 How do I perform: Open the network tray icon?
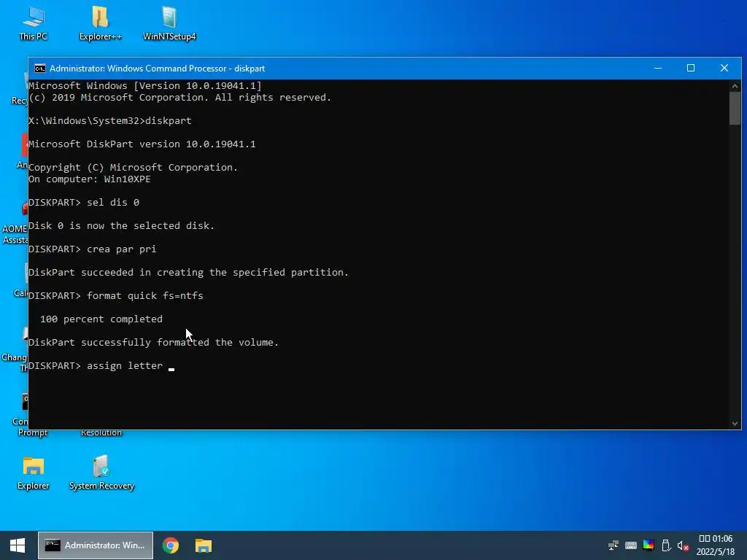pos(613,545)
